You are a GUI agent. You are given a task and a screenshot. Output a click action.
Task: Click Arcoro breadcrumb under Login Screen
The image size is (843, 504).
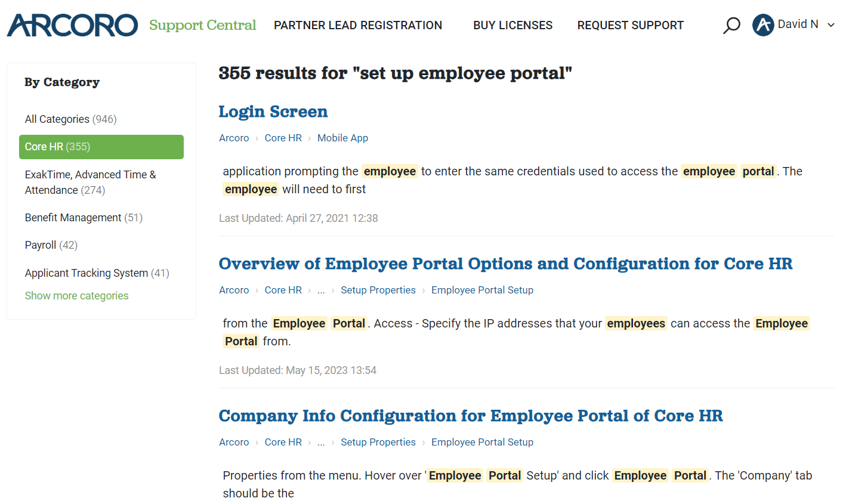coord(234,138)
